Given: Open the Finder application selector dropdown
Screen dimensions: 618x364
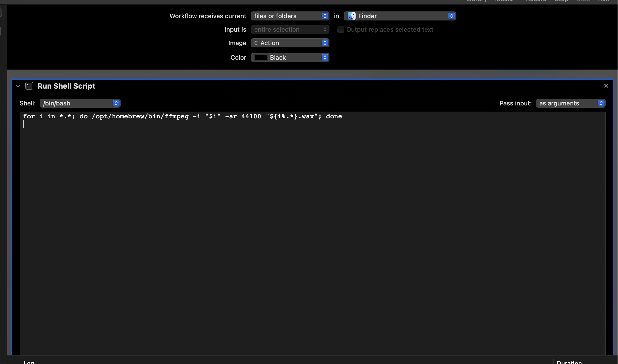Looking at the screenshot, I should (400, 16).
